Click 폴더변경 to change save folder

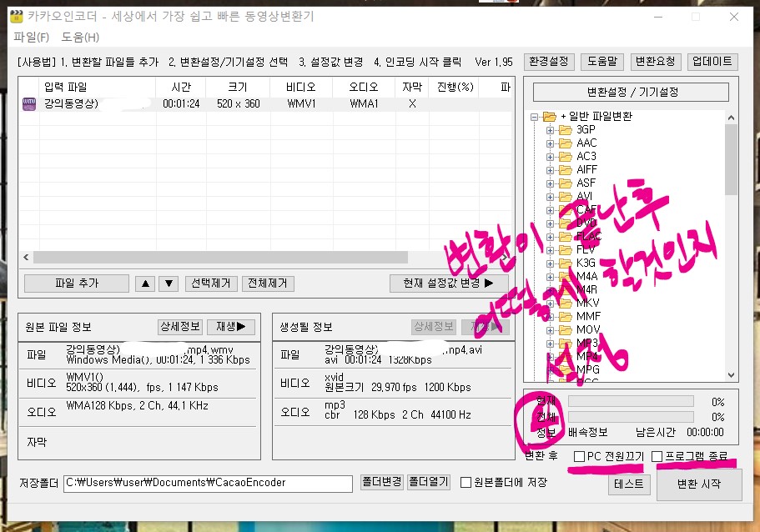click(x=382, y=482)
